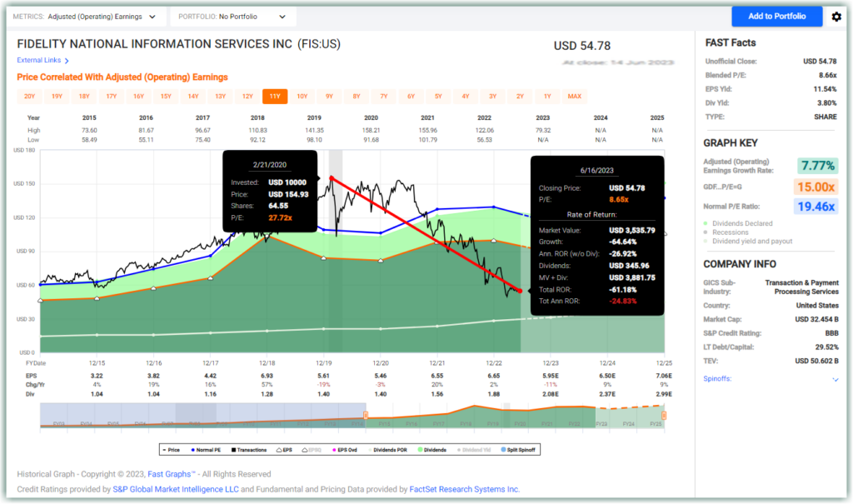Select the 10Y time range tab
The width and height of the screenshot is (853, 504).
coord(302,97)
